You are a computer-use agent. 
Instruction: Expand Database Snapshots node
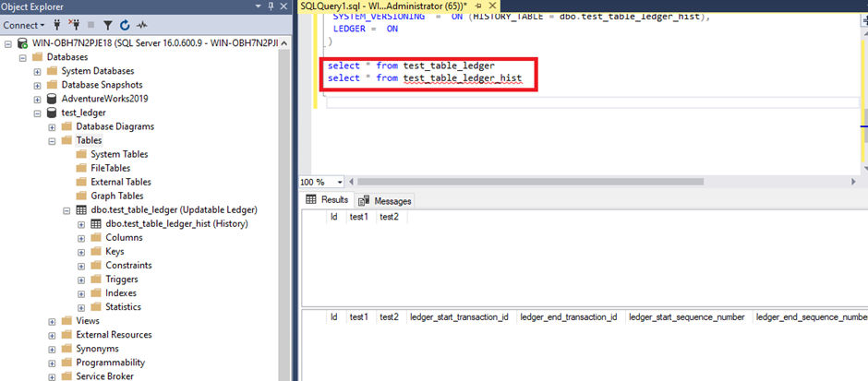(37, 85)
